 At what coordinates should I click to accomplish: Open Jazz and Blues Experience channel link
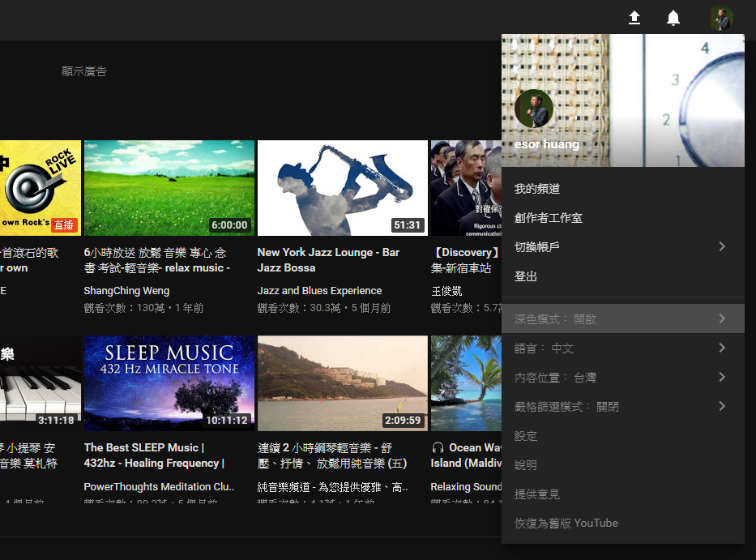(x=319, y=291)
